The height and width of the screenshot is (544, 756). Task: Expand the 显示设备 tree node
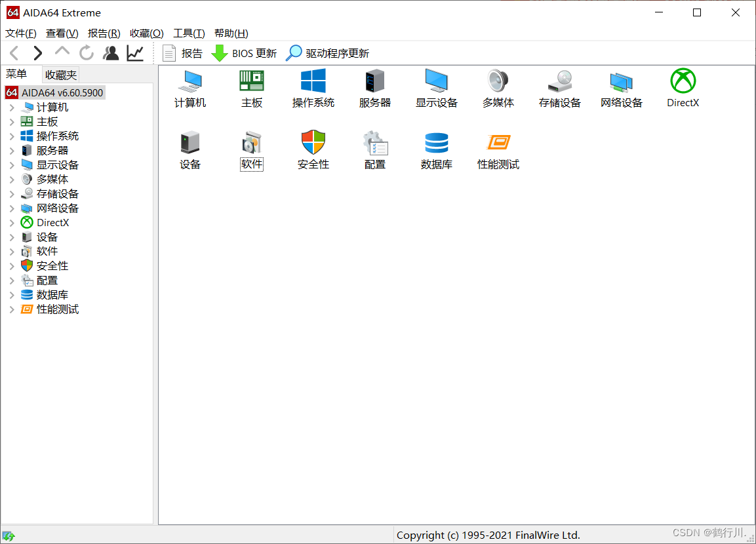coord(12,165)
